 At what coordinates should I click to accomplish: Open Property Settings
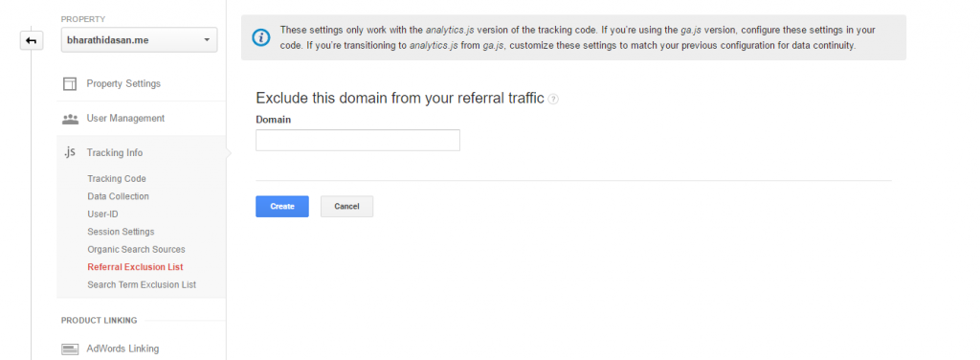point(123,83)
